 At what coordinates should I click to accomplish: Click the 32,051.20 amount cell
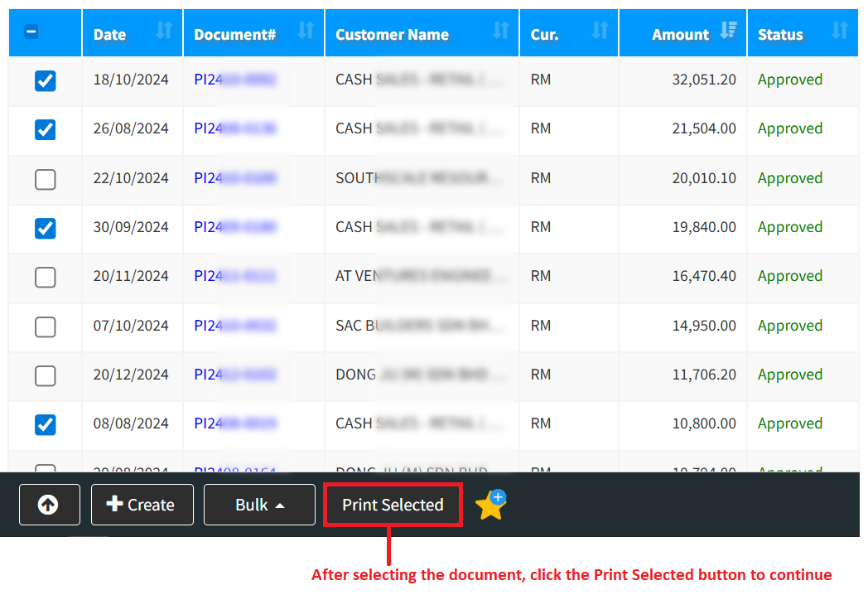(x=703, y=80)
